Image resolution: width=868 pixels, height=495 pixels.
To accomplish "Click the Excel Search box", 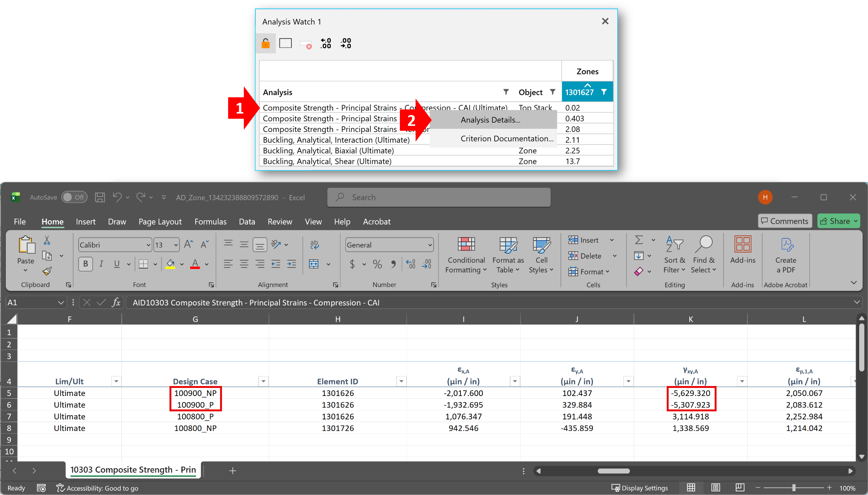I will pos(439,197).
